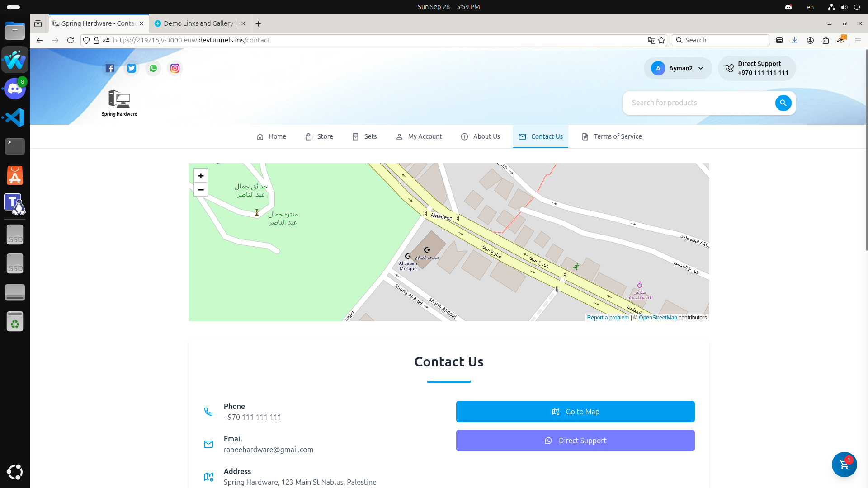Viewport: 868px width, 488px height.
Task: Bookmark this page with the star icon
Action: (661, 40)
